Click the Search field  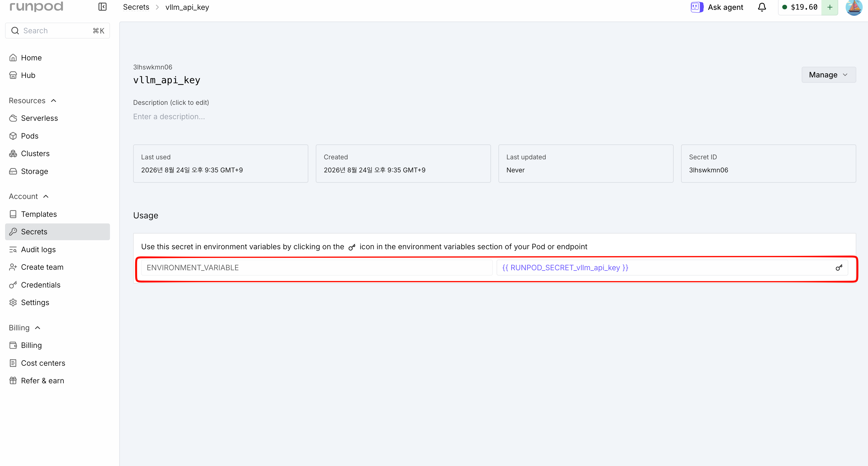[x=57, y=31]
